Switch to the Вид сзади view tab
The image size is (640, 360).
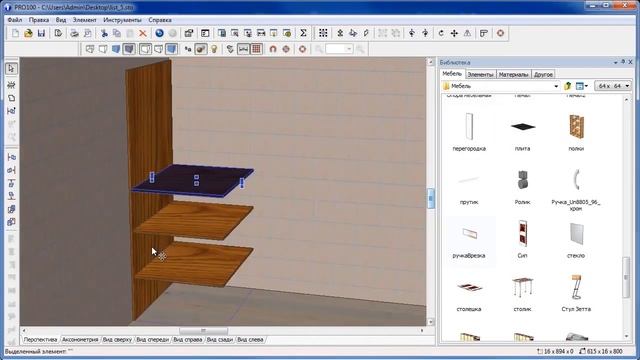(x=220, y=340)
